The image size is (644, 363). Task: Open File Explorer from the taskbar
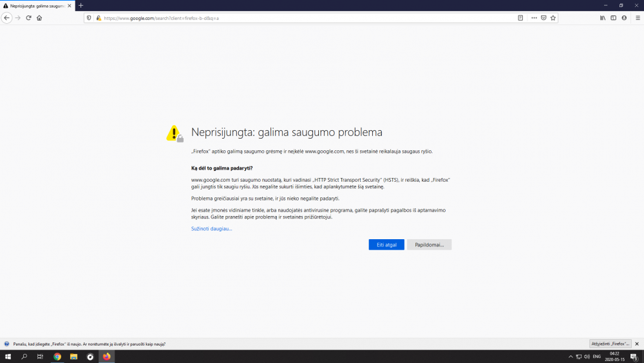click(x=73, y=357)
